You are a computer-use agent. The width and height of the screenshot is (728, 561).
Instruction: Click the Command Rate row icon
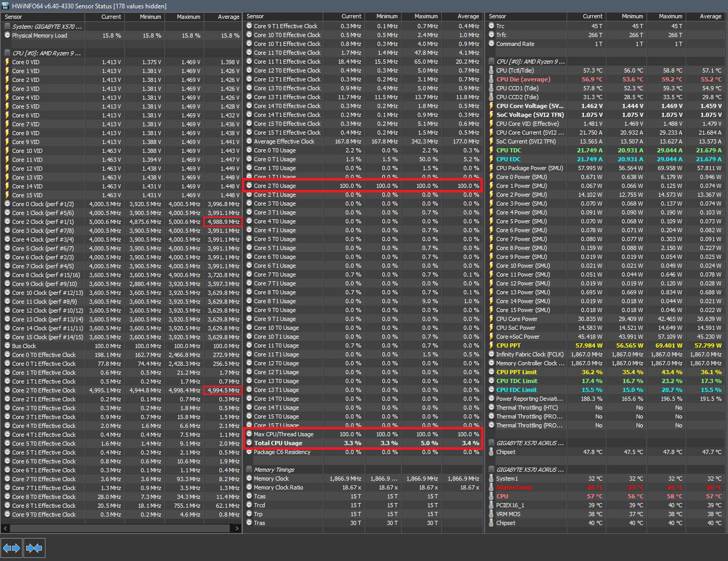point(491,44)
